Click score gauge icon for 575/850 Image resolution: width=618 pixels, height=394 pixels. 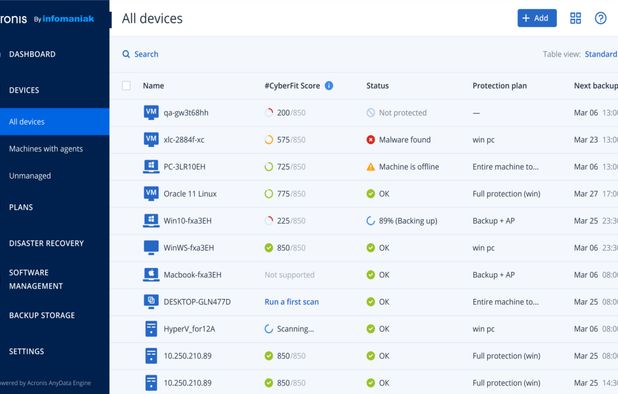(x=269, y=139)
